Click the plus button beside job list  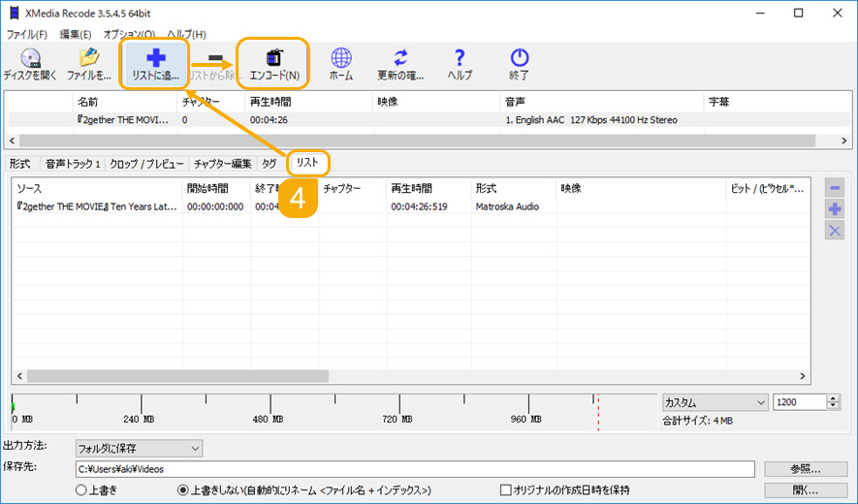click(835, 209)
